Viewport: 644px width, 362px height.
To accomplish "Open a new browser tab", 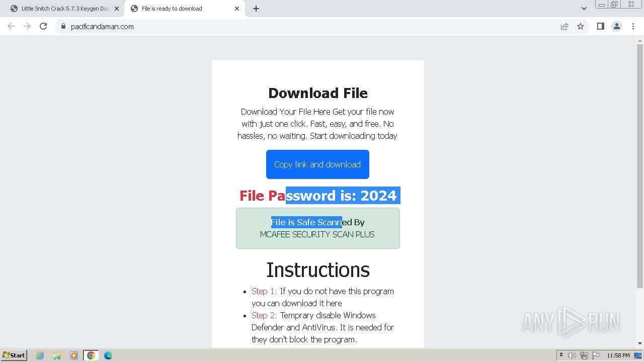I will [x=256, y=9].
